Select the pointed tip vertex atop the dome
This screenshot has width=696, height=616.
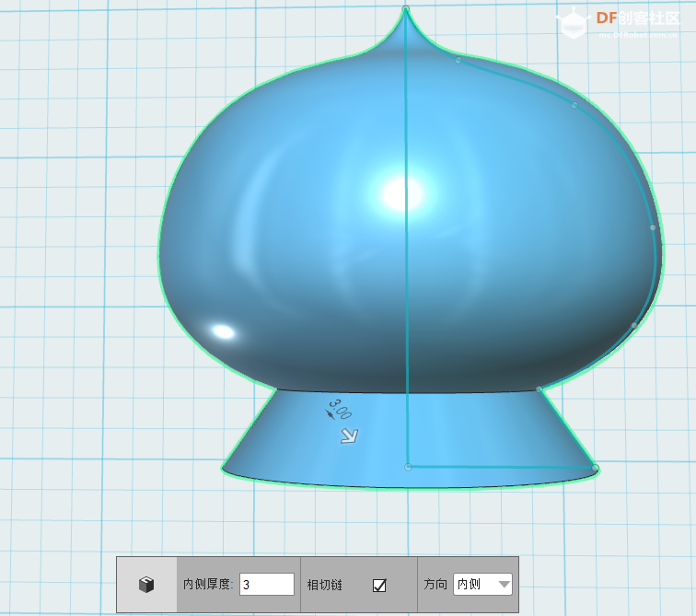(406, 9)
